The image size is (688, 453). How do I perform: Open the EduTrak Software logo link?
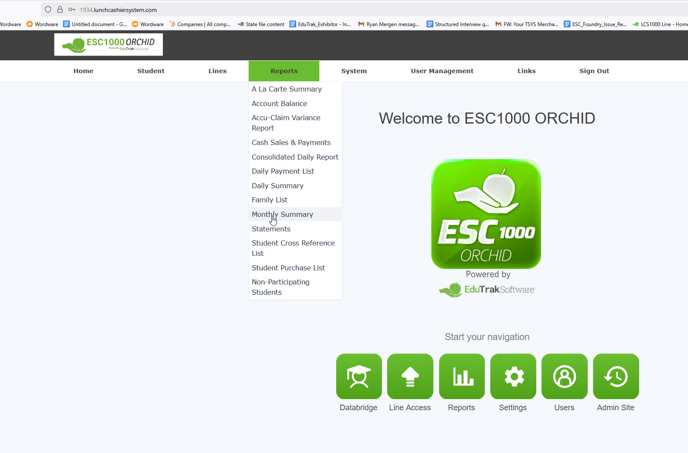coord(487,290)
